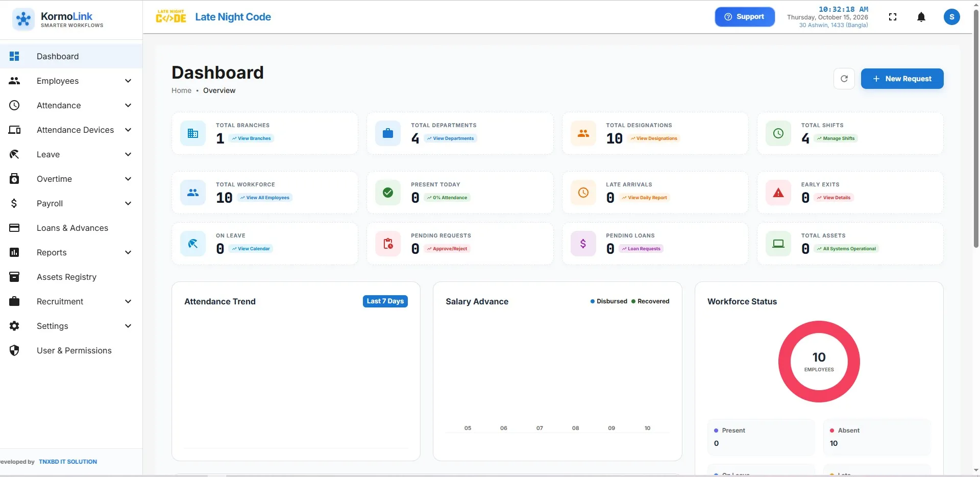The image size is (980, 477).
Task: Click the Pending Loans dollar icon
Action: point(583,244)
